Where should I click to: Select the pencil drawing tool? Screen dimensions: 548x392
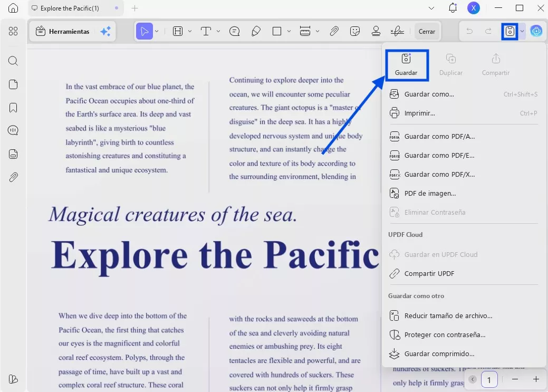[x=256, y=32]
